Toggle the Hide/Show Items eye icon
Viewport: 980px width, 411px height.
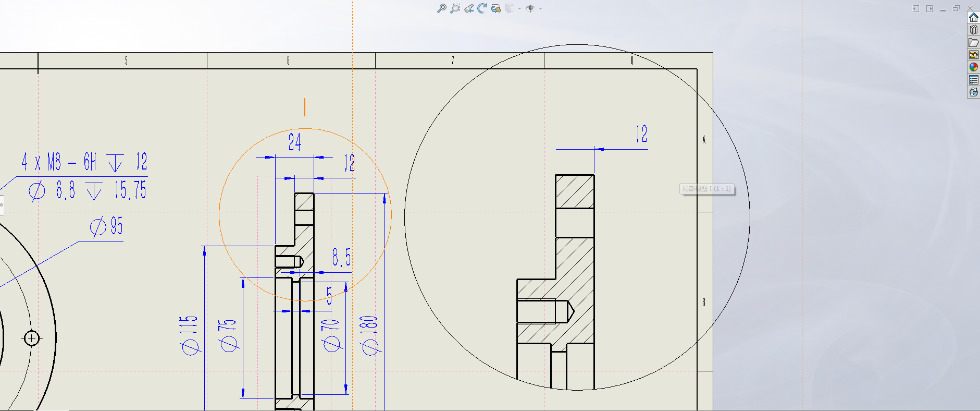530,8
